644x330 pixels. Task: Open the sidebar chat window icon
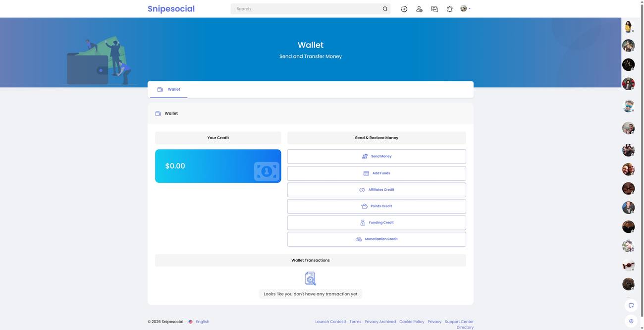tap(631, 306)
